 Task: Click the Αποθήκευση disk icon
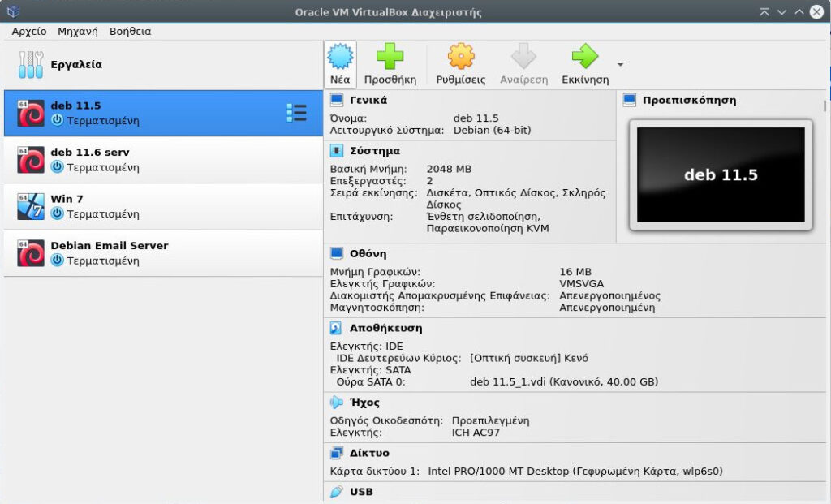[337, 329]
